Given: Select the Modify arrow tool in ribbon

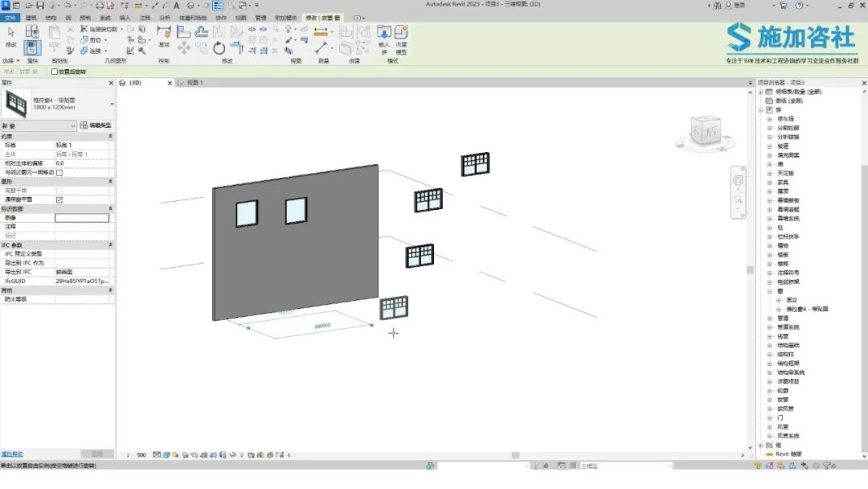Looking at the screenshot, I should click(x=11, y=36).
